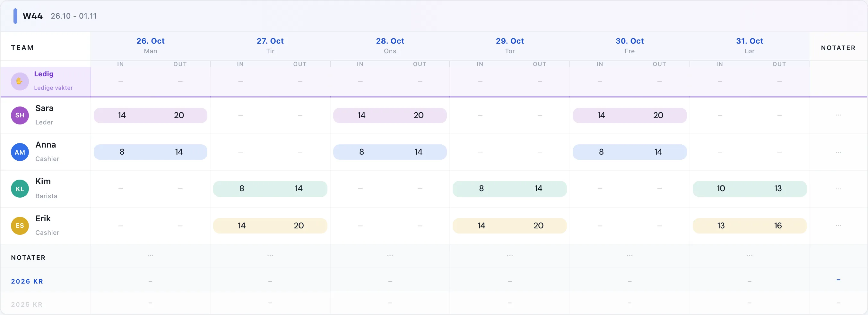Screen dimensions: 868x315
Task: Open Erik's 13–16 shift on 31. Oct
Action: pyautogui.click(x=750, y=226)
